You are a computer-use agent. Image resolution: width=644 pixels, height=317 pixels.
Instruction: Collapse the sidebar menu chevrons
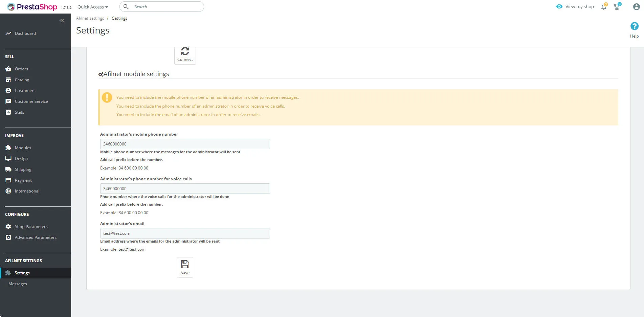point(62,21)
